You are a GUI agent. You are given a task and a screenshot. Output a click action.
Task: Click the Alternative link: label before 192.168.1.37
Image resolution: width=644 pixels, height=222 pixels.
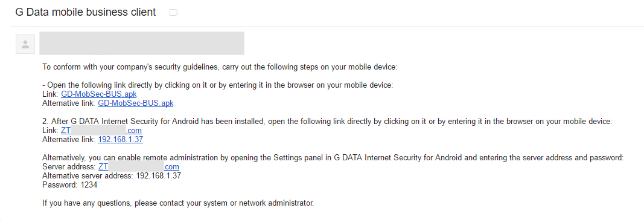pos(69,140)
